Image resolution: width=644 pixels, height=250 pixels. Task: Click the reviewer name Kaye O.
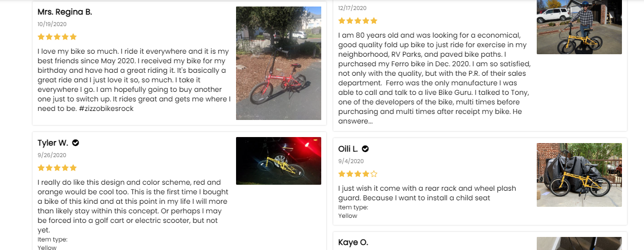353,242
